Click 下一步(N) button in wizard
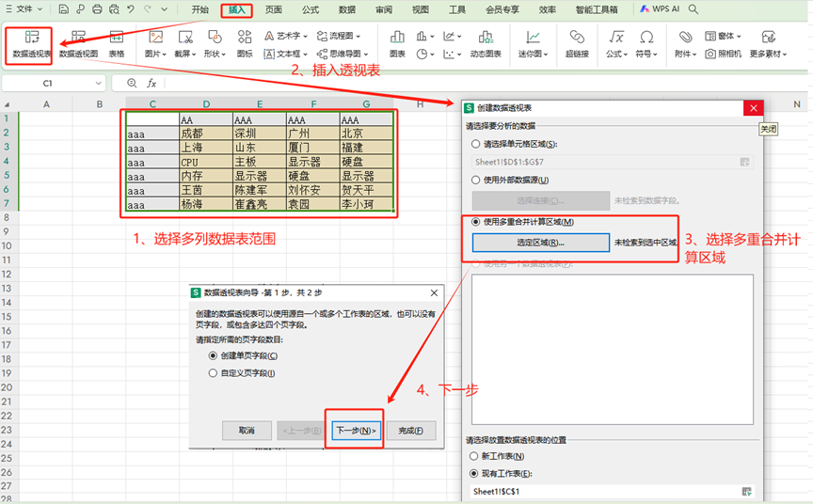This screenshot has height=504, width=813. click(357, 431)
